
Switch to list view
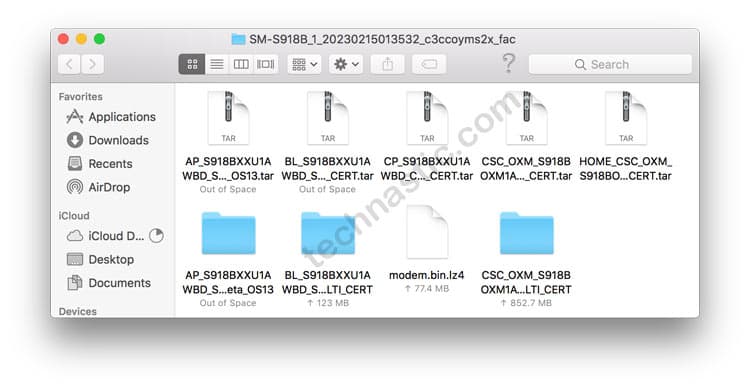coord(217,64)
